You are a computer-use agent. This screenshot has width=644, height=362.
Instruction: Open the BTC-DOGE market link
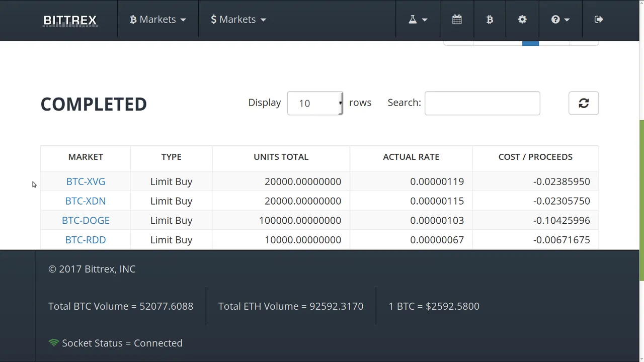click(x=86, y=220)
